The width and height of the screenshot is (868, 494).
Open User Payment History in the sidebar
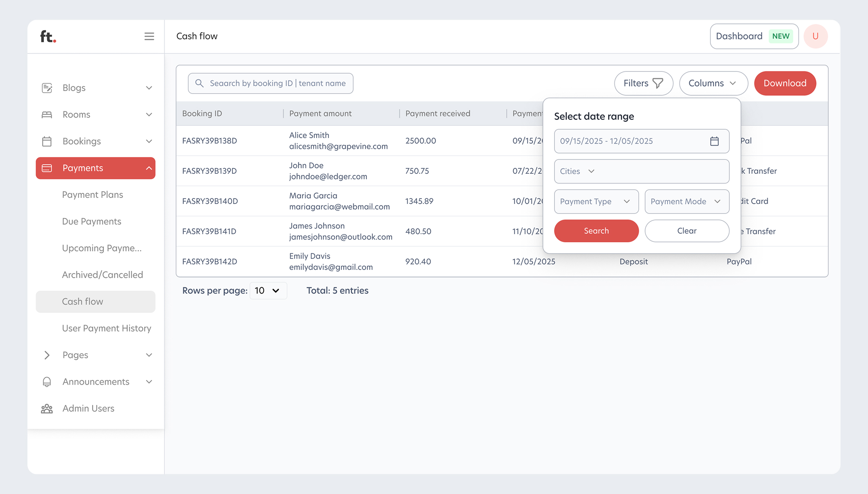click(107, 328)
